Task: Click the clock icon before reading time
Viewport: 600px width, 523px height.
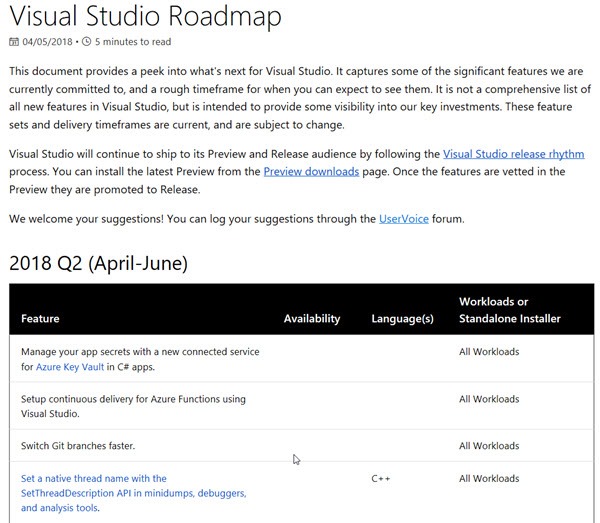Action: tap(86, 42)
